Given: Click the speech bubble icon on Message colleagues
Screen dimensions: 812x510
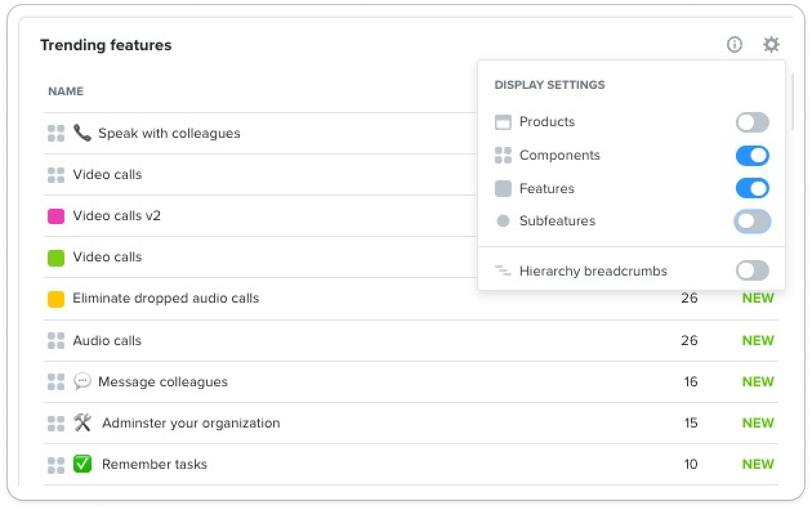Looking at the screenshot, I should coord(82,381).
